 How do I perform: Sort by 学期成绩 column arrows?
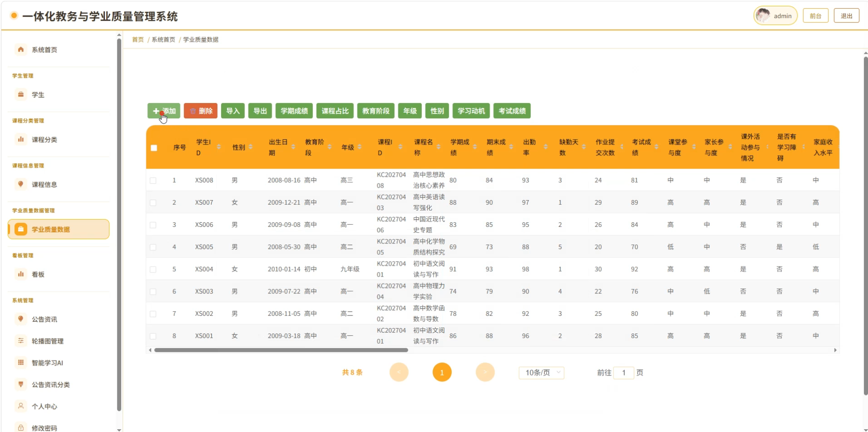point(475,147)
